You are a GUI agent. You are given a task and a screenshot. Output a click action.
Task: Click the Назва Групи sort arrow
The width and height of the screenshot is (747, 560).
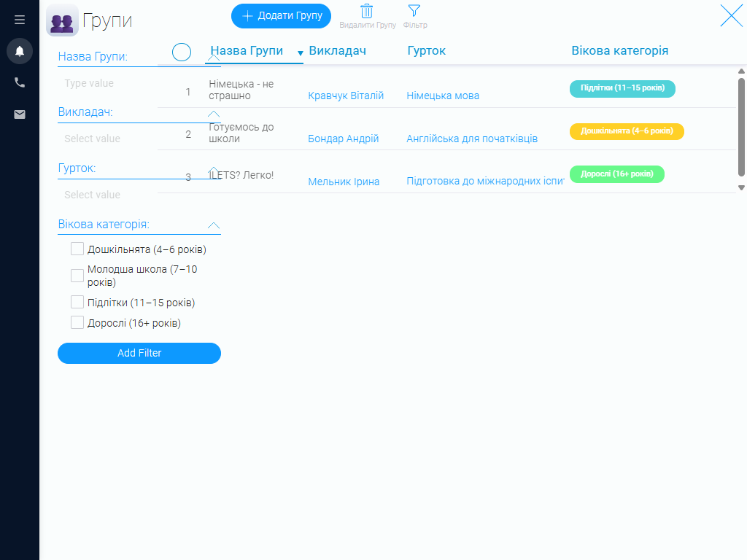[x=300, y=53]
